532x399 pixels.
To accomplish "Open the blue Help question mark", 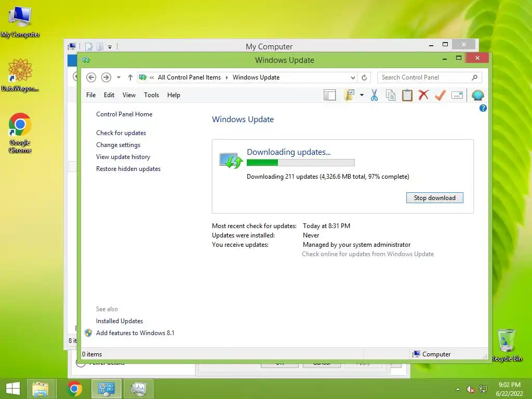I will 483,108.
